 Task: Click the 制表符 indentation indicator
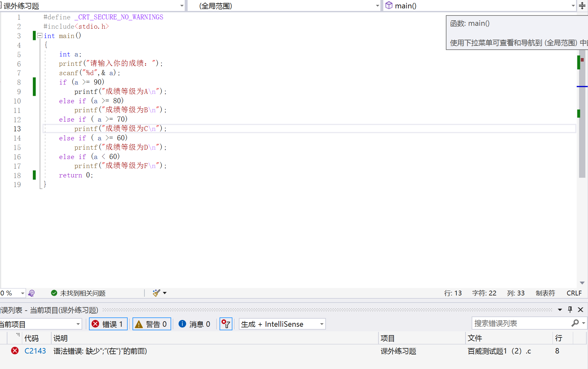(x=545, y=293)
